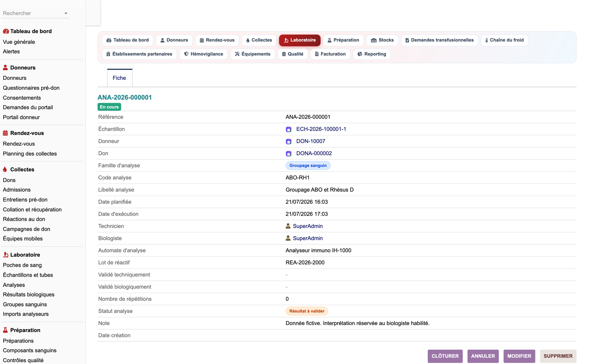Open Demandes transfusionnelles navigation tab

[x=439, y=40]
